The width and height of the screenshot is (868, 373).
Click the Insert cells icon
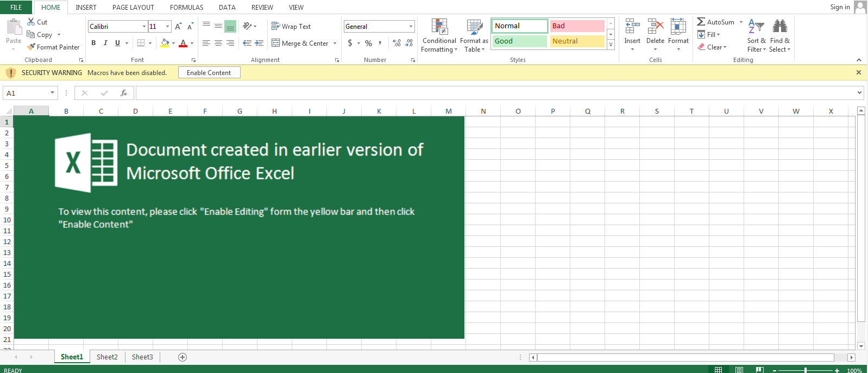pyautogui.click(x=632, y=26)
